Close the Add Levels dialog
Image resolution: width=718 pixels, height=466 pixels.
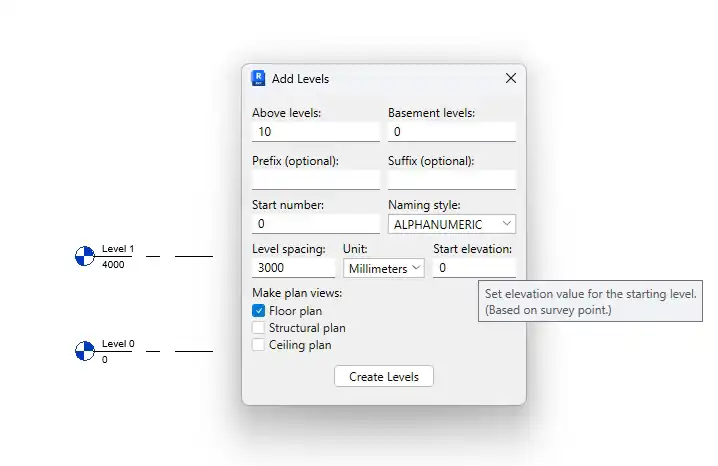pyautogui.click(x=511, y=78)
